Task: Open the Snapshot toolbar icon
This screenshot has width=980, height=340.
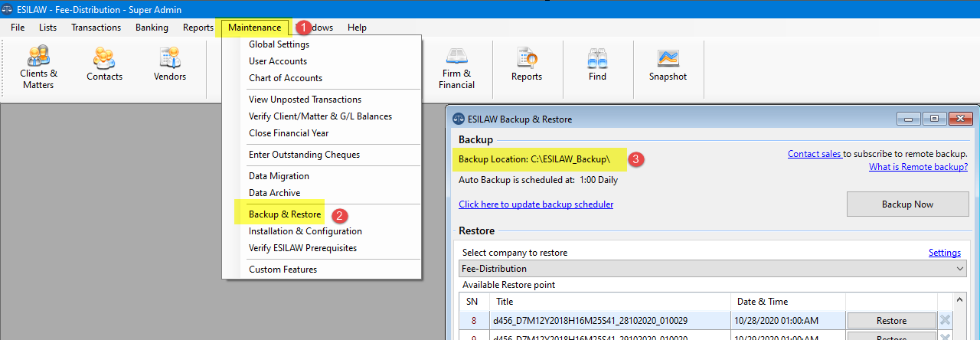Action: pyautogui.click(x=668, y=65)
